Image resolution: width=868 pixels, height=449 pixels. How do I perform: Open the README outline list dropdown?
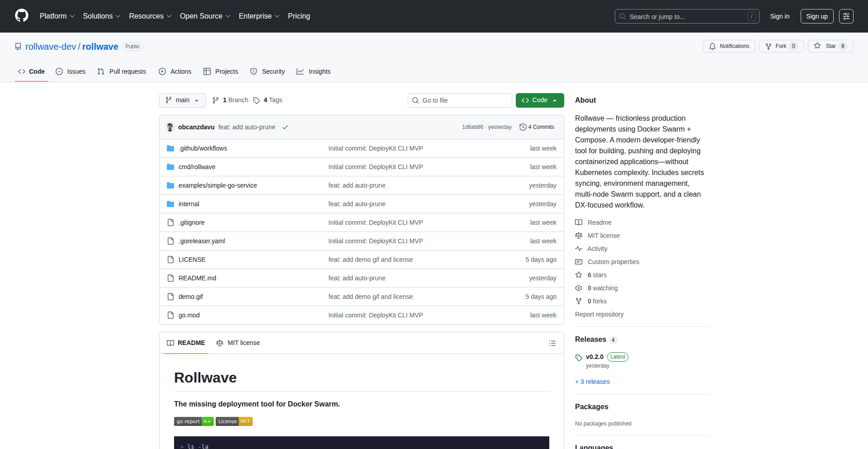(552, 343)
